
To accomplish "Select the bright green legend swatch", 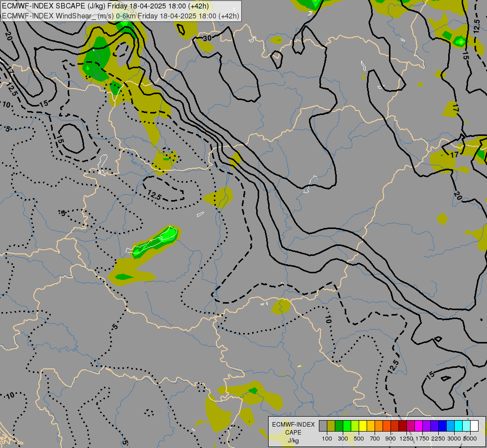I will [x=347, y=426].
